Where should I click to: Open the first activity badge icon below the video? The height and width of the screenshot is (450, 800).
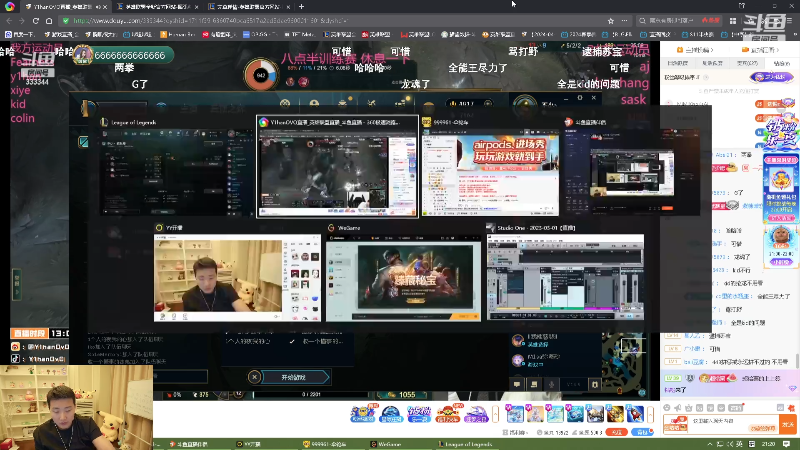(362, 414)
